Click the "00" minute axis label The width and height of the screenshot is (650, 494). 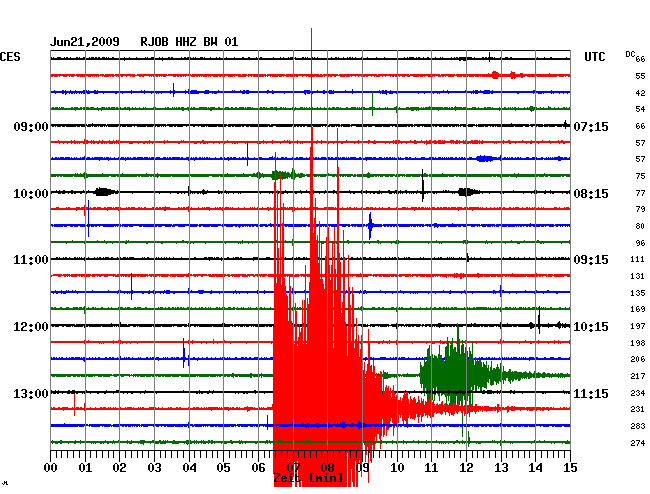click(51, 468)
